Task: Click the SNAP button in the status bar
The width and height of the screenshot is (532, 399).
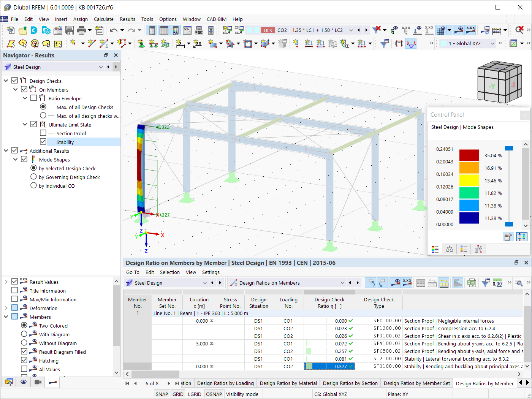Action: point(161,394)
